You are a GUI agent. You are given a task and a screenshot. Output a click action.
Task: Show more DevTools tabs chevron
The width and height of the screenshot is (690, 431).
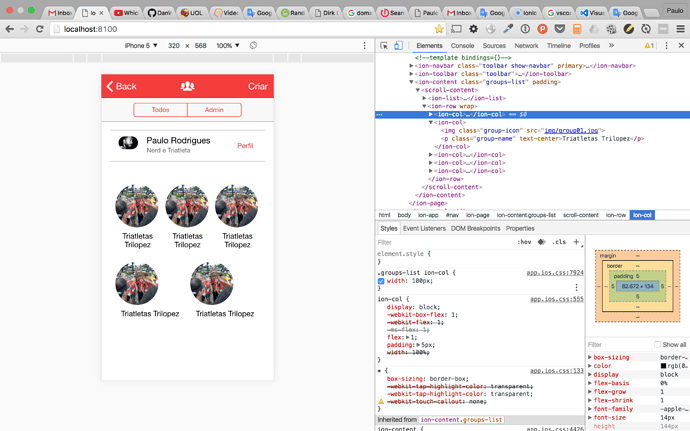tap(611, 45)
